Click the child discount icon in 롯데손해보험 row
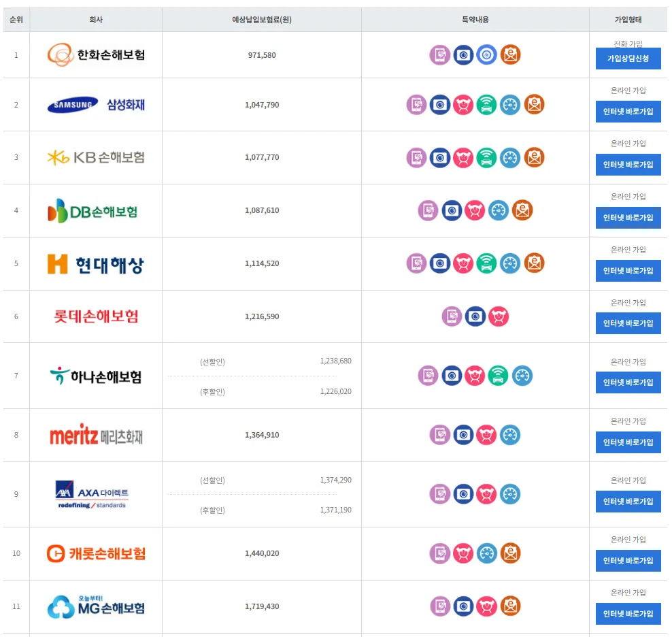 [x=499, y=316]
